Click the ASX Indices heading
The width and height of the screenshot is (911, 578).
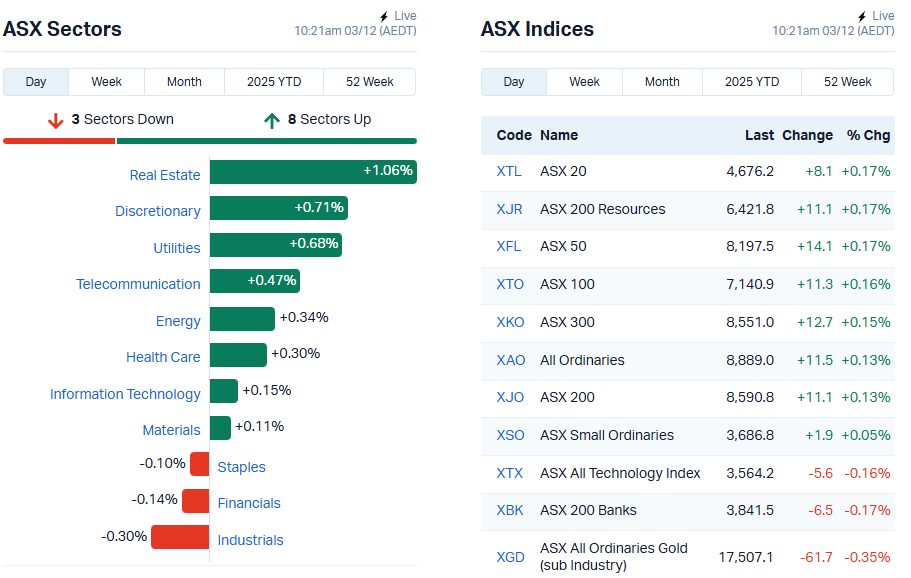click(x=537, y=29)
